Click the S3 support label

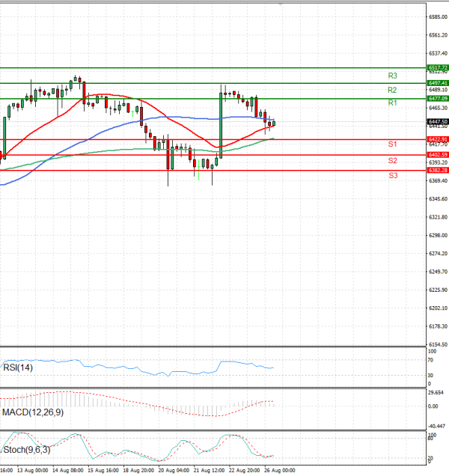tap(393, 175)
